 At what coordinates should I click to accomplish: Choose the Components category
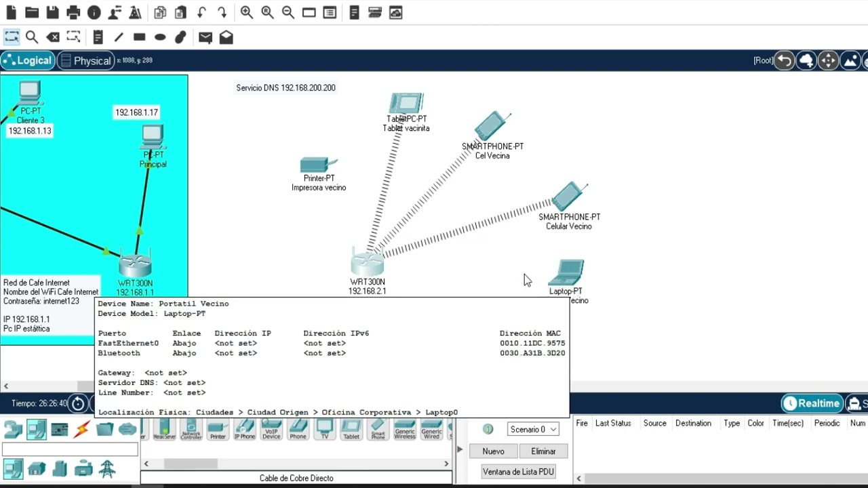pos(60,430)
